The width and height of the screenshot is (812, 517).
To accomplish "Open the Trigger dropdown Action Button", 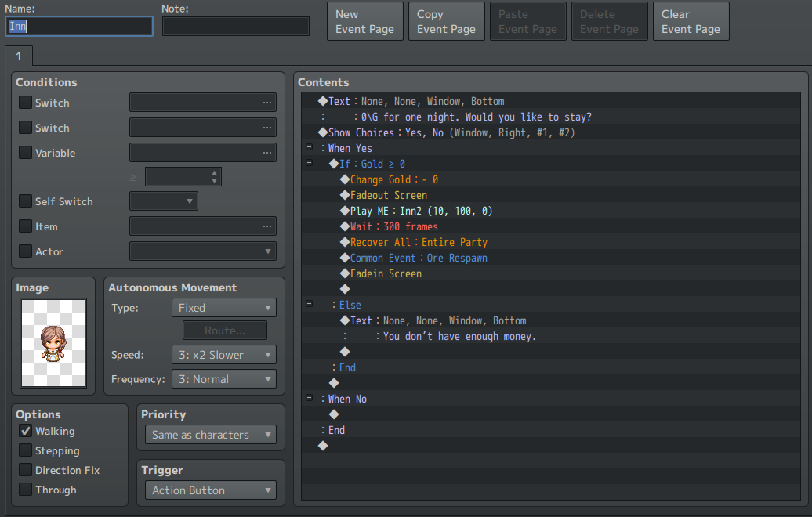I will coord(211,490).
